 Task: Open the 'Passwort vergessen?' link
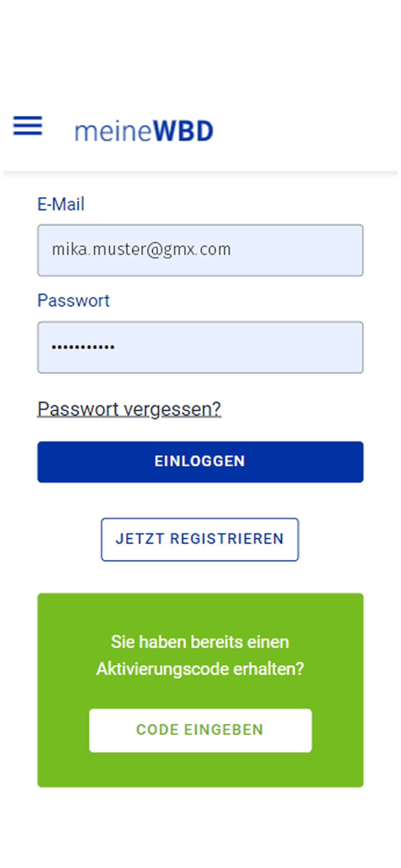click(x=129, y=409)
